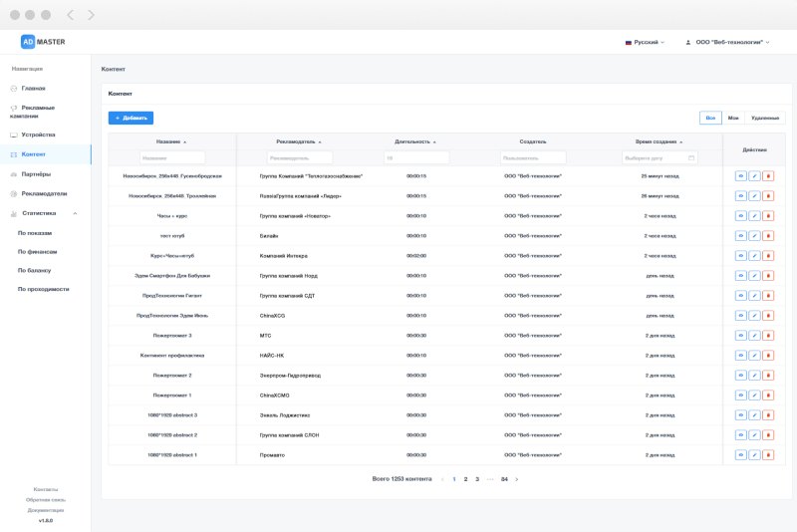The height and width of the screenshot is (532, 797).
Task: Delete content in the Промавто row
Action: [768, 454]
